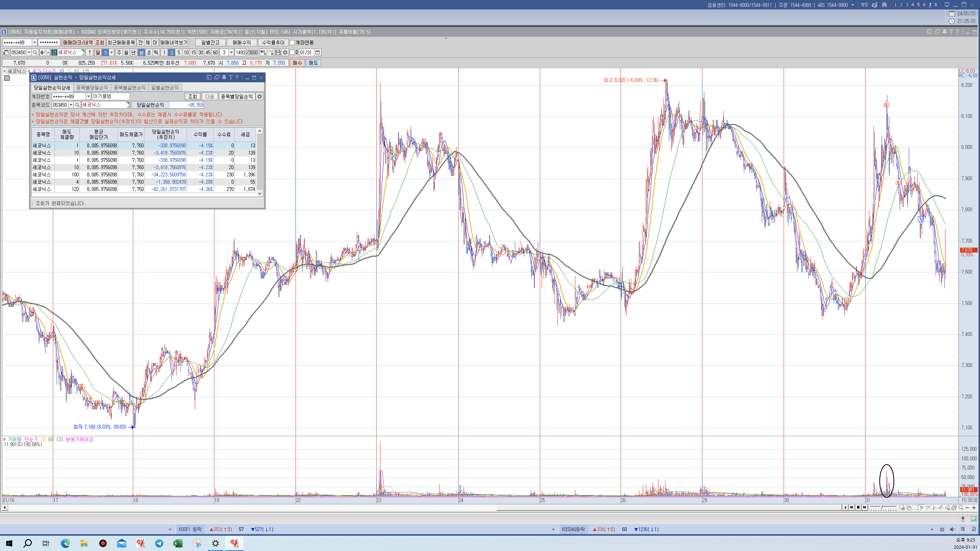This screenshot has height=551, width=980.
Task: Adjust the chart replay speed slider
Action: tap(882, 507)
